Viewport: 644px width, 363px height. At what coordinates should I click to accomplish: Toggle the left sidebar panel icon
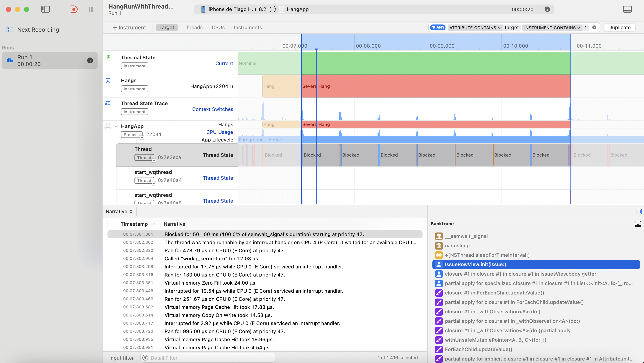coord(45,9)
